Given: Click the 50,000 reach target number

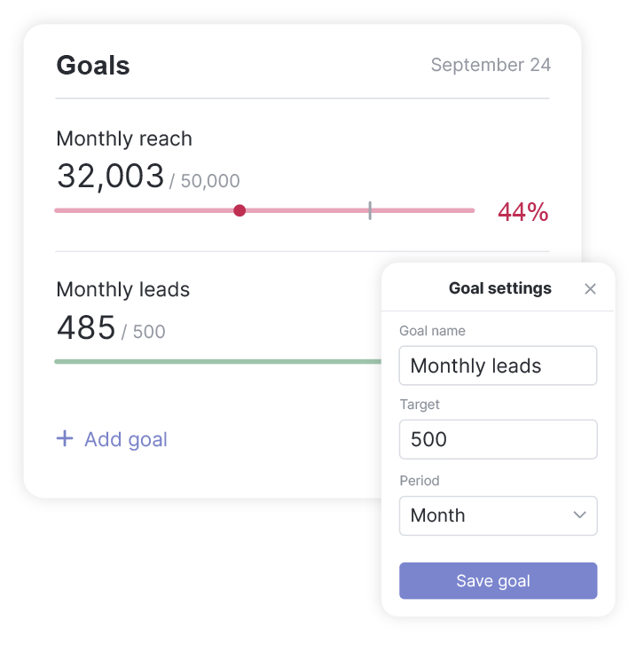Looking at the screenshot, I should pyautogui.click(x=210, y=181).
